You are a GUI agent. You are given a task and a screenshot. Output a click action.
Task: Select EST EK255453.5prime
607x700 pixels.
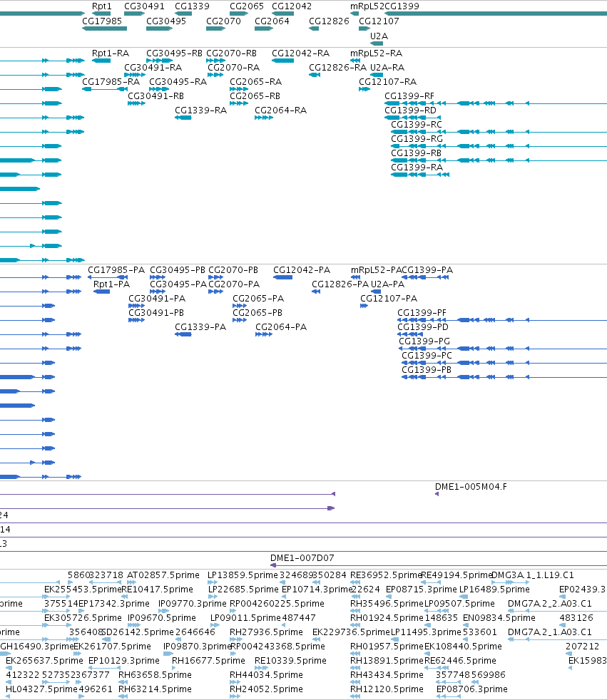point(58,597)
